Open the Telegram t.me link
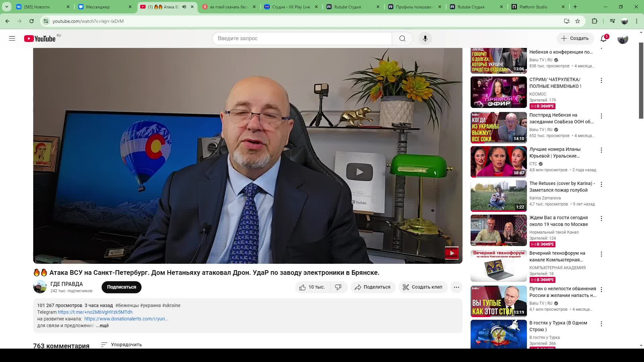The width and height of the screenshot is (644, 362). click(x=95, y=312)
